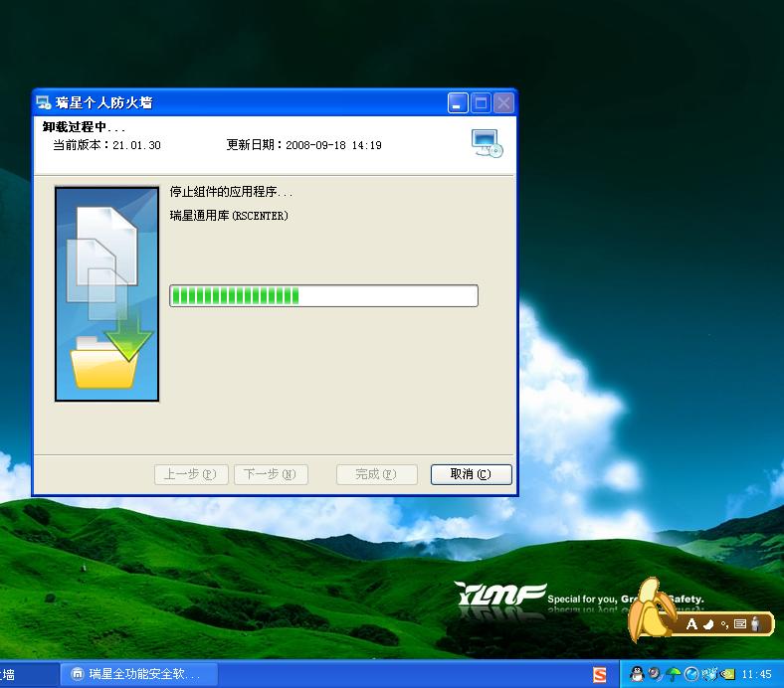The image size is (784, 688).
Task: Minimize the Rising firewall uninstall window
Action: pyautogui.click(x=458, y=103)
